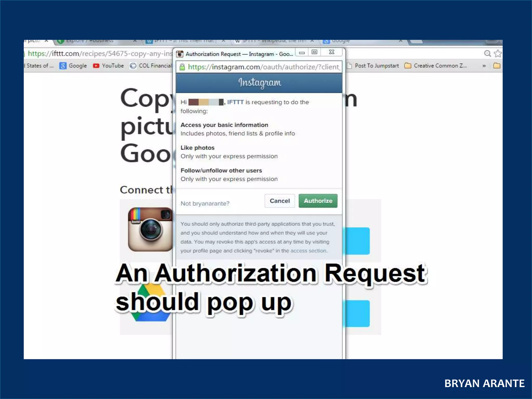This screenshot has height=399, width=532.
Task: Click the IFTTT link in request text
Action: tap(235, 102)
